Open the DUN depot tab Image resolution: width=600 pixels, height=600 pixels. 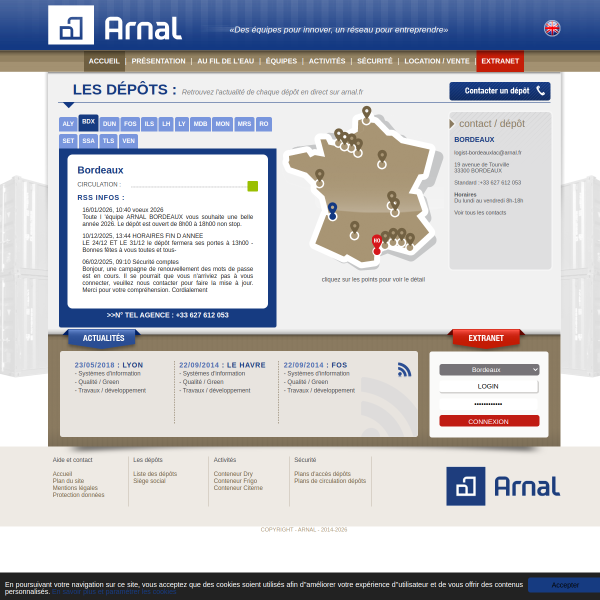(x=109, y=124)
